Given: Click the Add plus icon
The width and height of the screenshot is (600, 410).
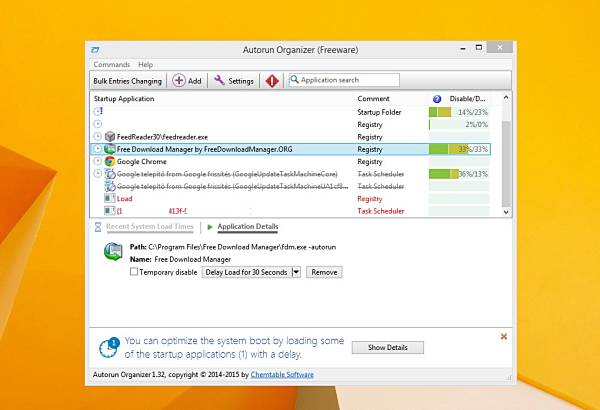Looking at the screenshot, I should pyautogui.click(x=179, y=81).
